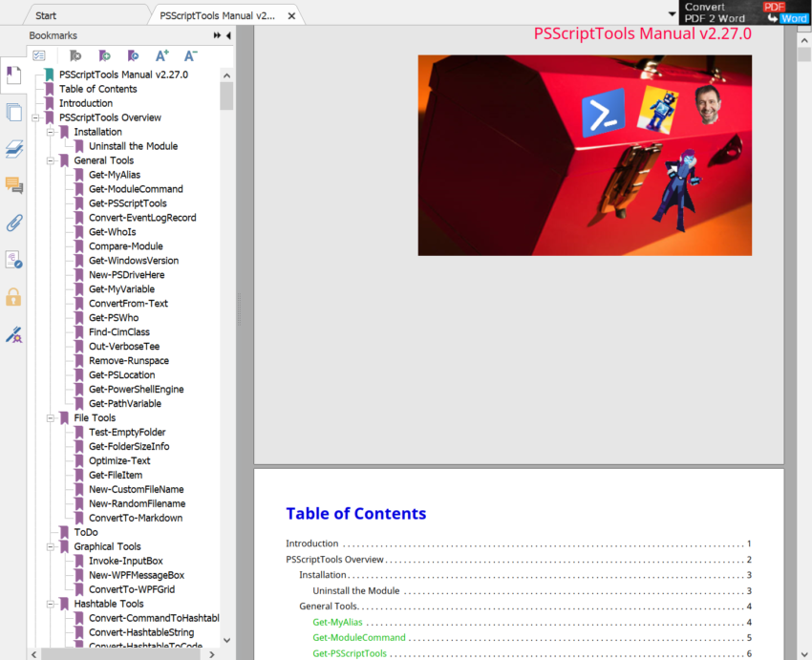
Task: Open the New-WPFMessageBox bookmark
Action: tap(137, 575)
